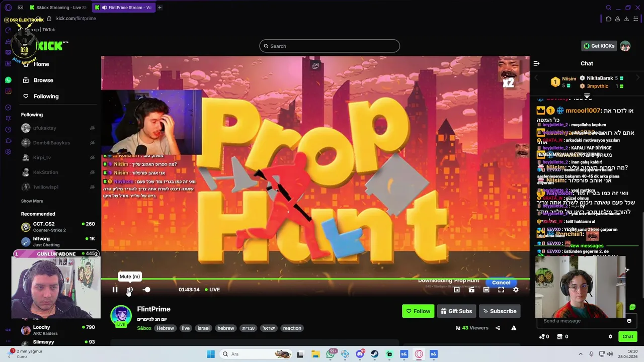Open browser extensions cube icon
Image resolution: width=644 pixels, height=362 pixels.
click(x=608, y=19)
